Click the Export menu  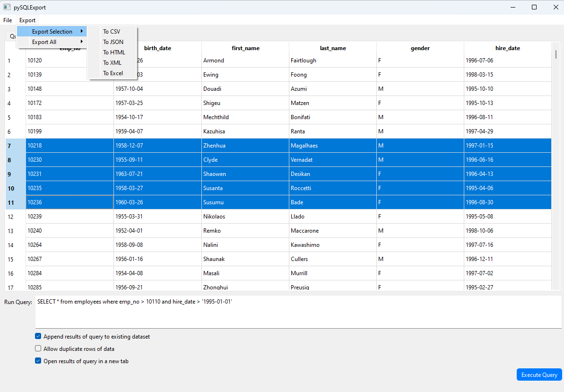(x=27, y=20)
